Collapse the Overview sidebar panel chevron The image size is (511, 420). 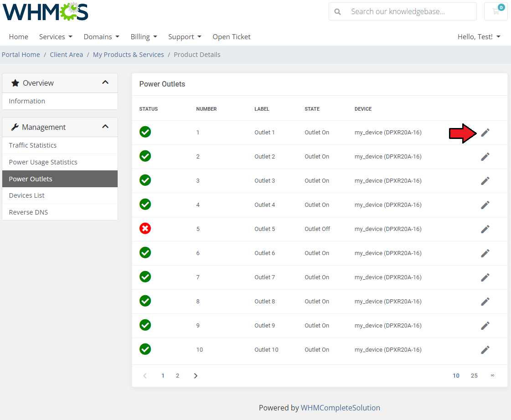[x=105, y=82]
